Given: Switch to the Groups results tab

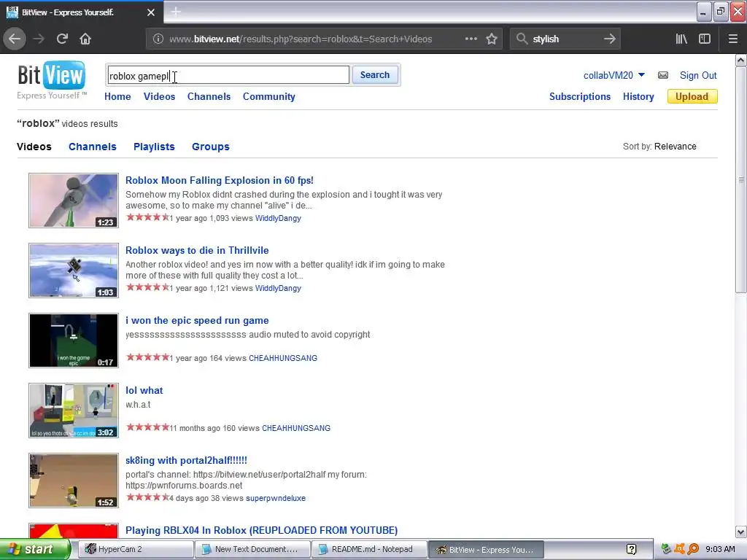Looking at the screenshot, I should click(211, 147).
